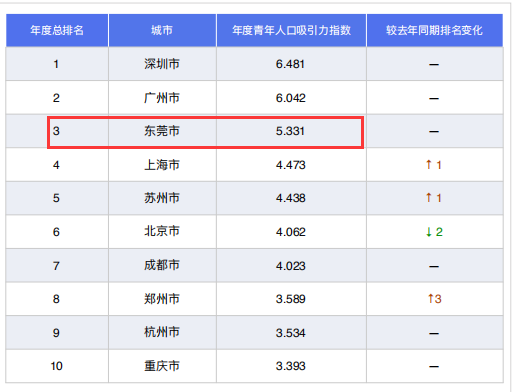Click the index value 4.062
This screenshot has height=392, width=515.
coord(290,232)
